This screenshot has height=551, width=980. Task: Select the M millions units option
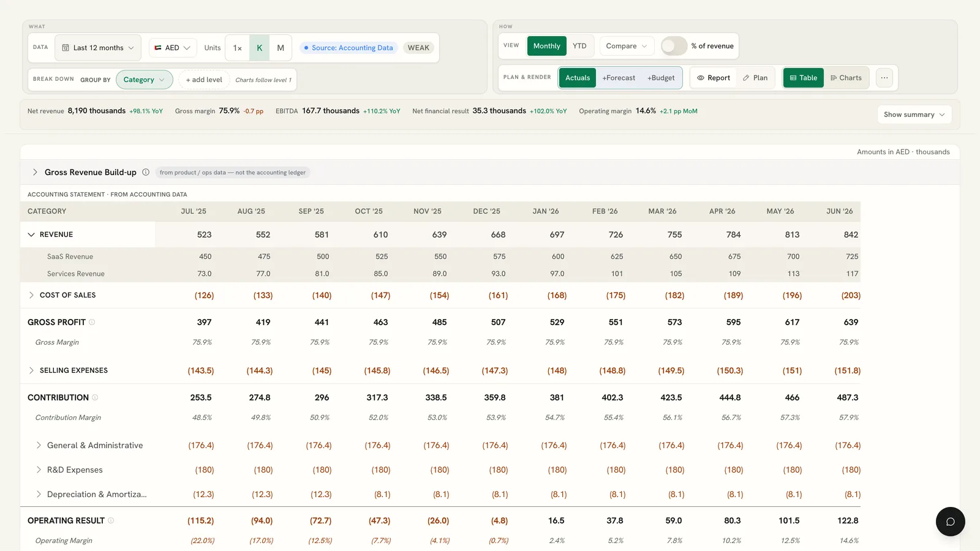coord(281,48)
